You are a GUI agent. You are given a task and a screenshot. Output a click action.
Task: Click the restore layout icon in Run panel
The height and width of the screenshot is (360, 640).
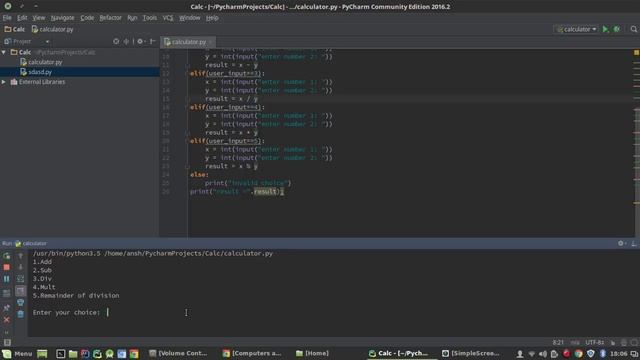[x=7, y=293]
